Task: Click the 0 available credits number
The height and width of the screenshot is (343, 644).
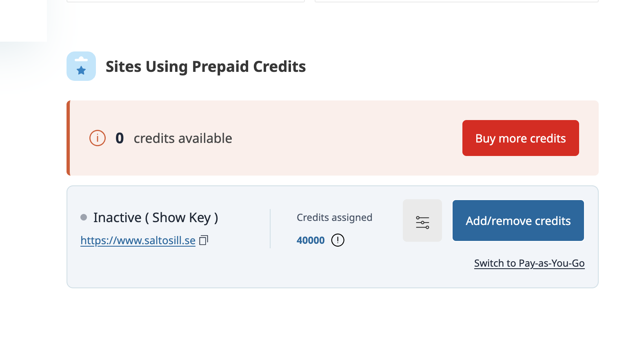Action: pyautogui.click(x=120, y=138)
